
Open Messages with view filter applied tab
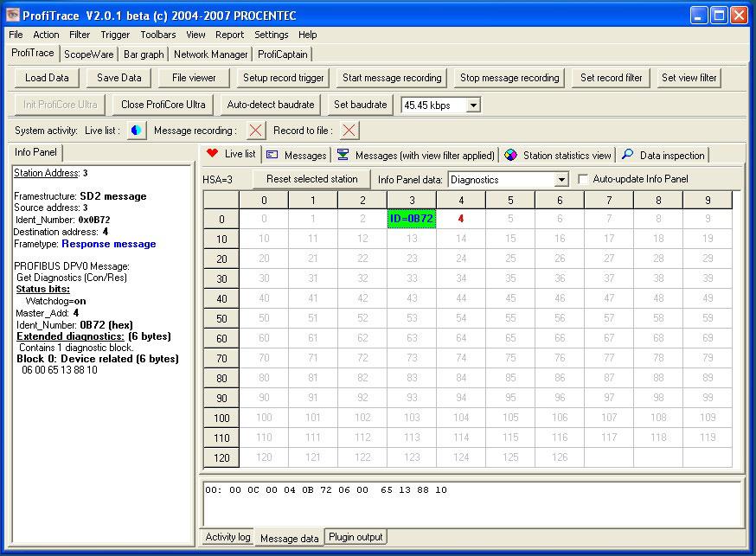416,155
